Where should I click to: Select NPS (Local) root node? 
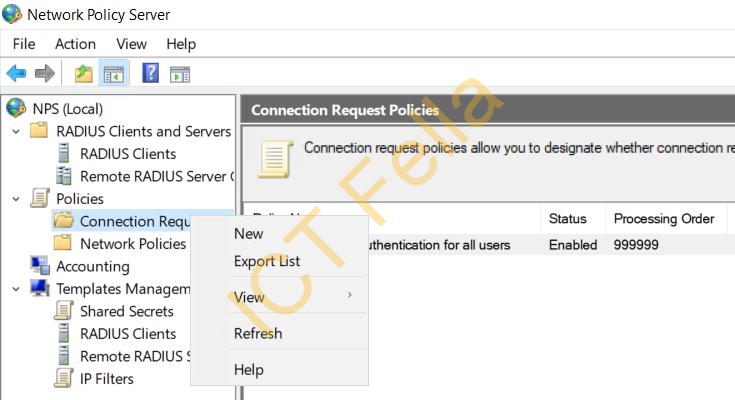pyautogui.click(x=68, y=109)
